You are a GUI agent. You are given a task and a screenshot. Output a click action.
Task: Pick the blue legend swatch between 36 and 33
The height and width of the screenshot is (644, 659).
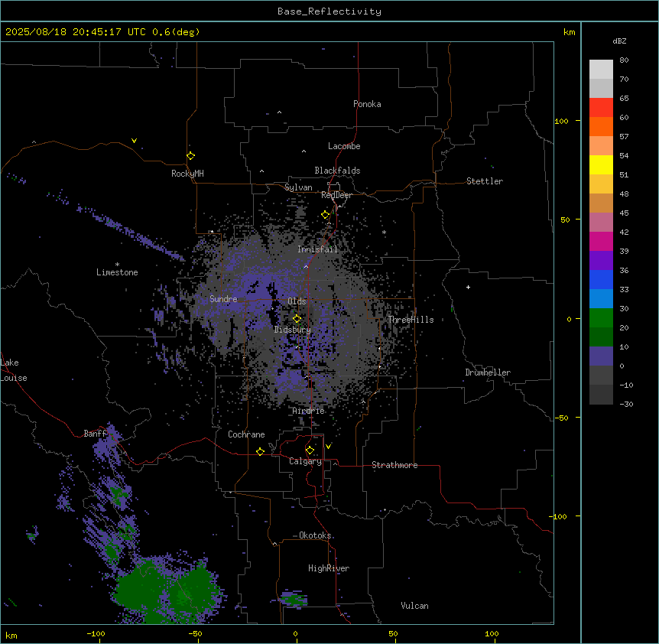[x=601, y=279]
